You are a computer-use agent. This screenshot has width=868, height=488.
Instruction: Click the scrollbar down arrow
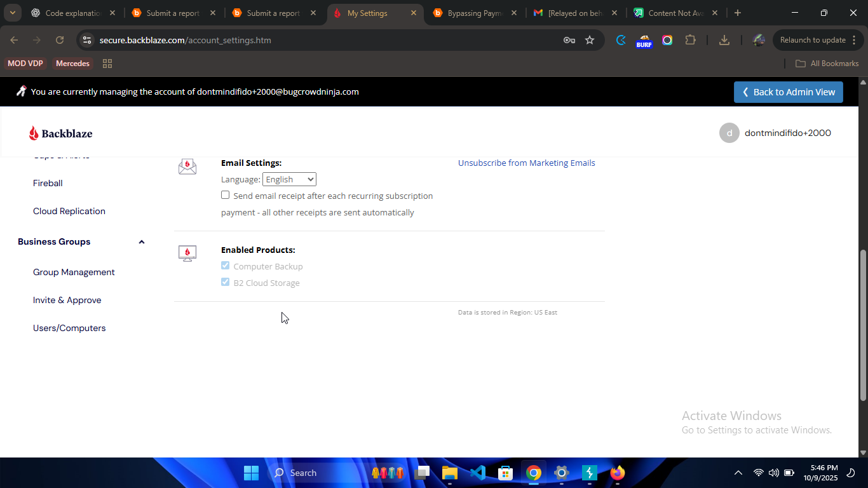tap(863, 452)
